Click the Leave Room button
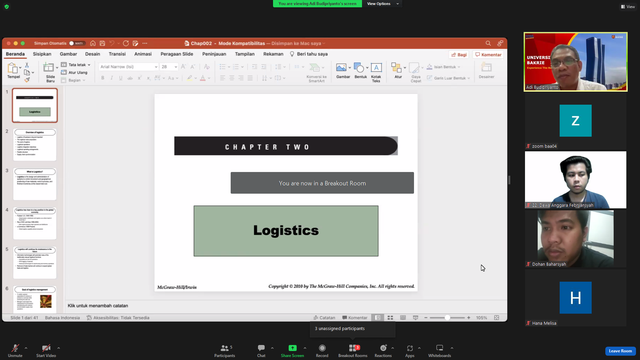This screenshot has height=360, width=640. [620, 351]
